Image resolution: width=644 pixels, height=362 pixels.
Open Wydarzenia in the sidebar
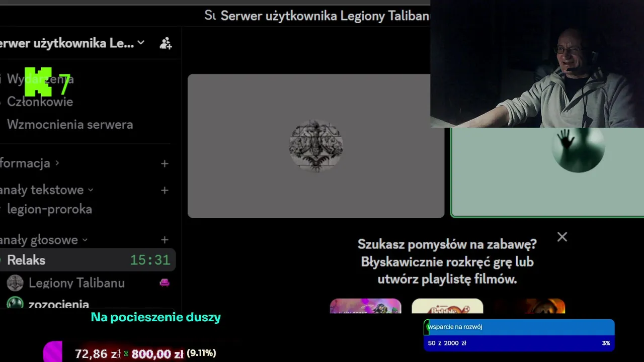pos(40,79)
